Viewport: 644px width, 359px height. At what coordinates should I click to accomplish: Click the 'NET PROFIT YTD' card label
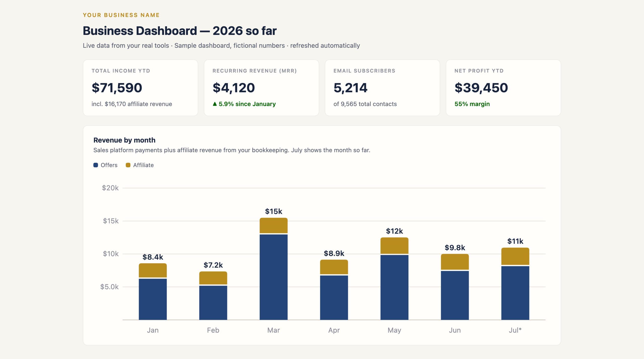(x=479, y=71)
